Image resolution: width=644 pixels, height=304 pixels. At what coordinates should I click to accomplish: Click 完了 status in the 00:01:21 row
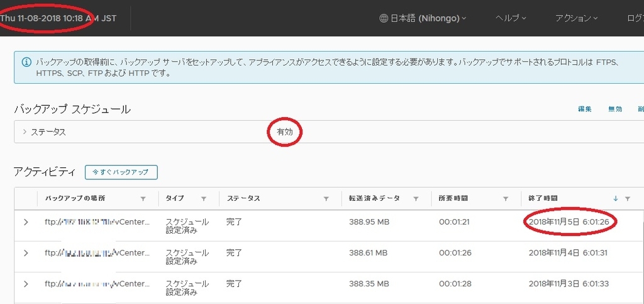[234, 222]
